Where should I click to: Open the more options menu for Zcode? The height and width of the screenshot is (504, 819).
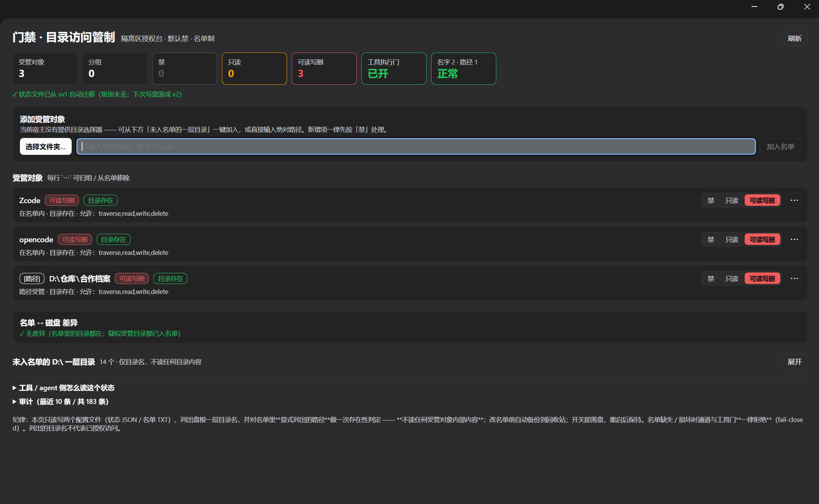(x=794, y=200)
